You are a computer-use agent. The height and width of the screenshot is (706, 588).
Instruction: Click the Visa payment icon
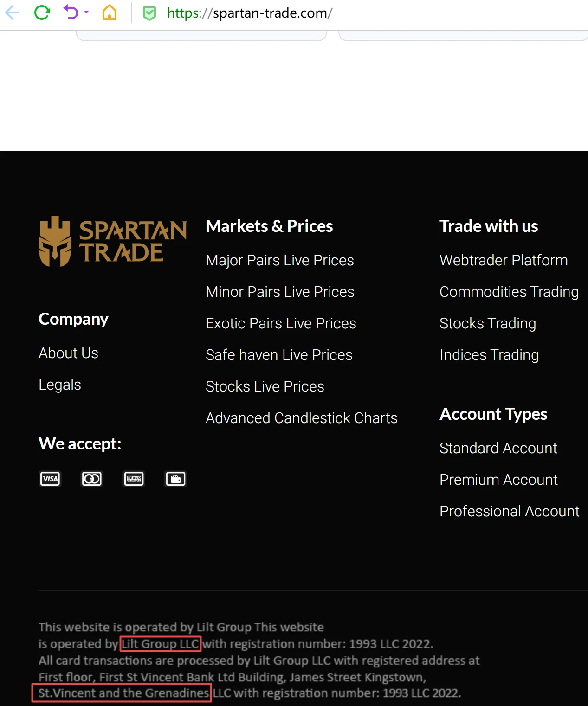point(50,479)
